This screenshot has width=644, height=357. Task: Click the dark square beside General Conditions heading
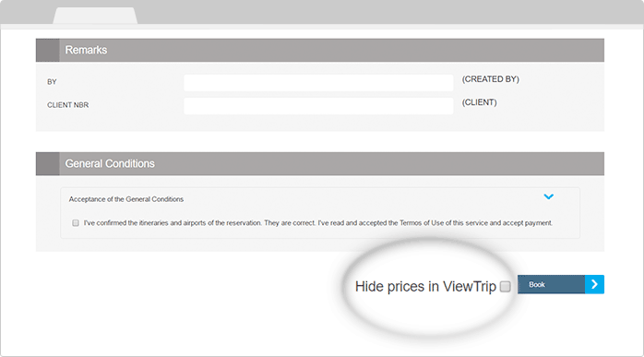(x=48, y=164)
